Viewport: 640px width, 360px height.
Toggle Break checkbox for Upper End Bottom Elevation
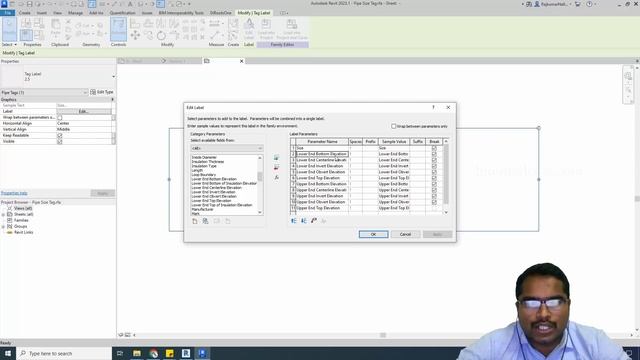(434, 184)
